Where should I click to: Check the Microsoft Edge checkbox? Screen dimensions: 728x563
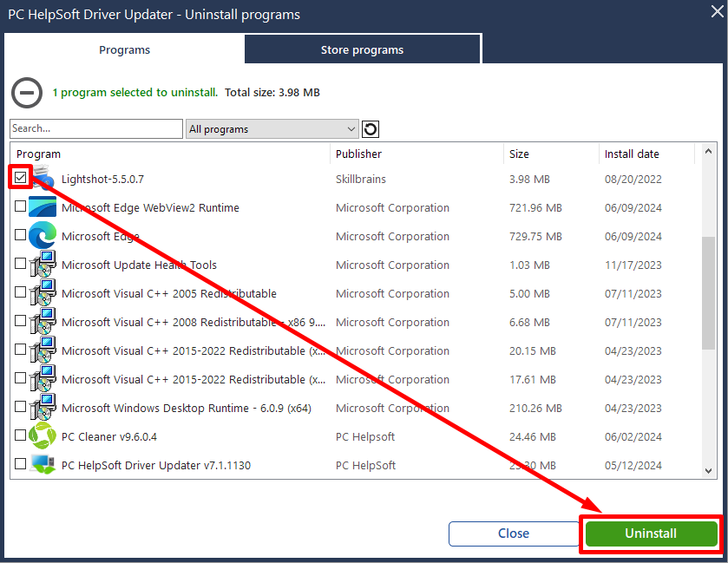coord(21,235)
